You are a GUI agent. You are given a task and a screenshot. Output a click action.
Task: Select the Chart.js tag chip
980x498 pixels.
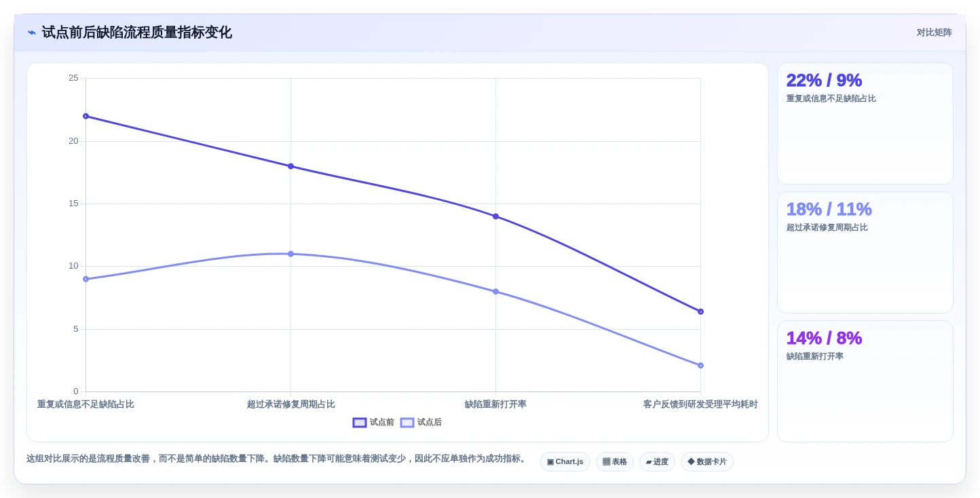click(565, 462)
